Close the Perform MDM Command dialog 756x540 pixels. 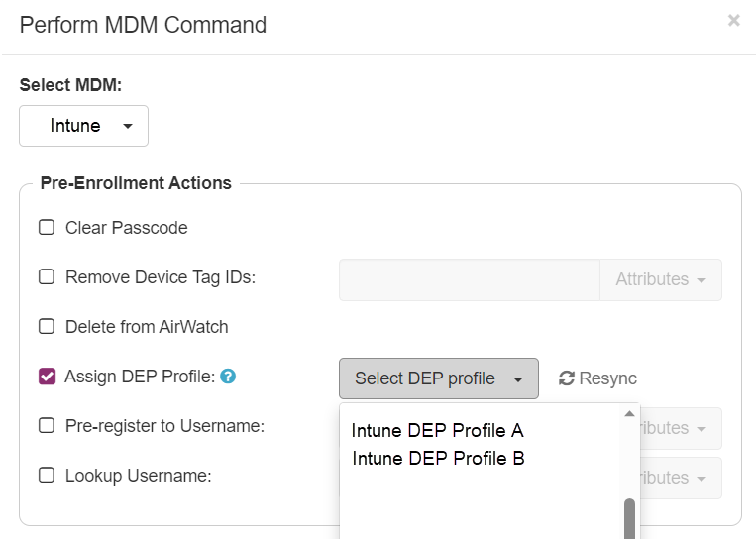(734, 20)
